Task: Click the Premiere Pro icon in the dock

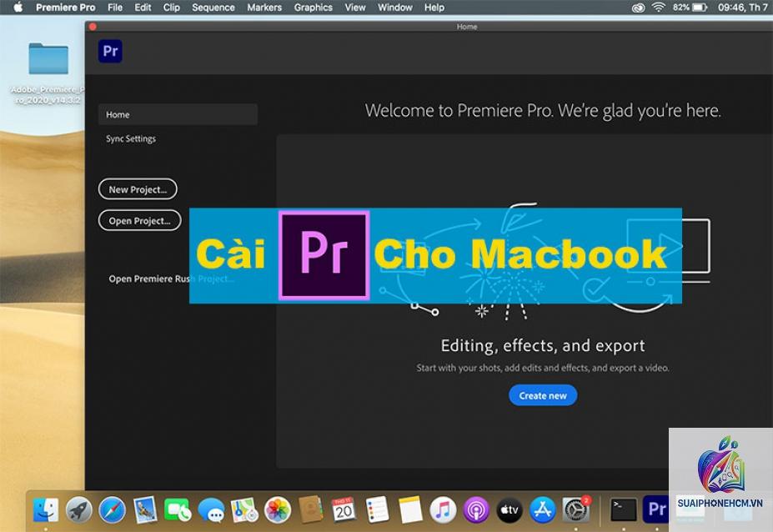Action: coord(655,509)
